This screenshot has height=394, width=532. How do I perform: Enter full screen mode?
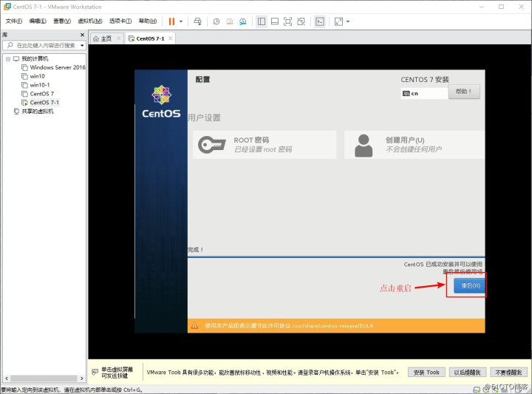coord(287,21)
